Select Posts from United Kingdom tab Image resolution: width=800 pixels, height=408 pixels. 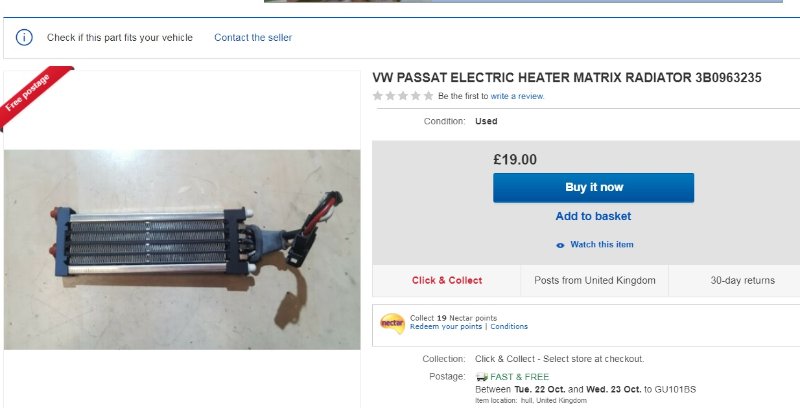click(594, 280)
